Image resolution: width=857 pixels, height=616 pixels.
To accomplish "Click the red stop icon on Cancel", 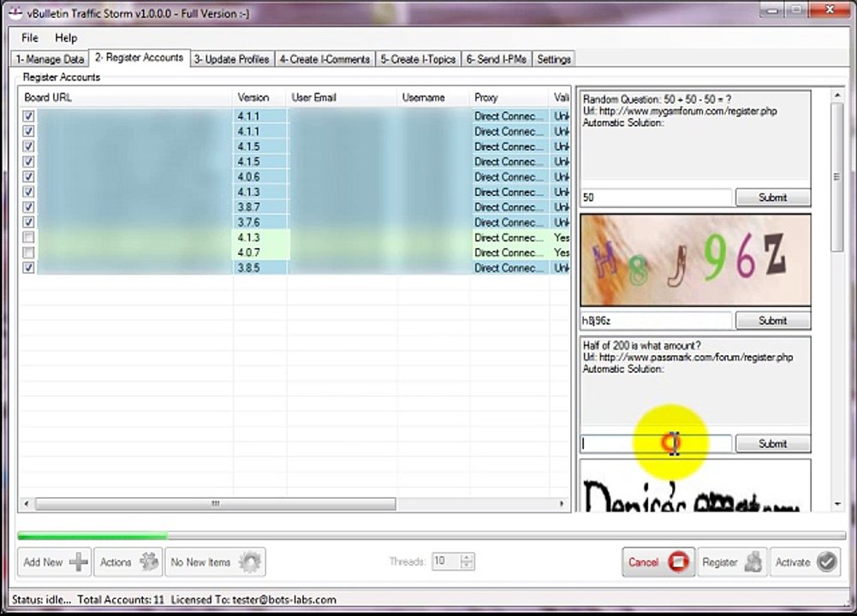I will 678,562.
